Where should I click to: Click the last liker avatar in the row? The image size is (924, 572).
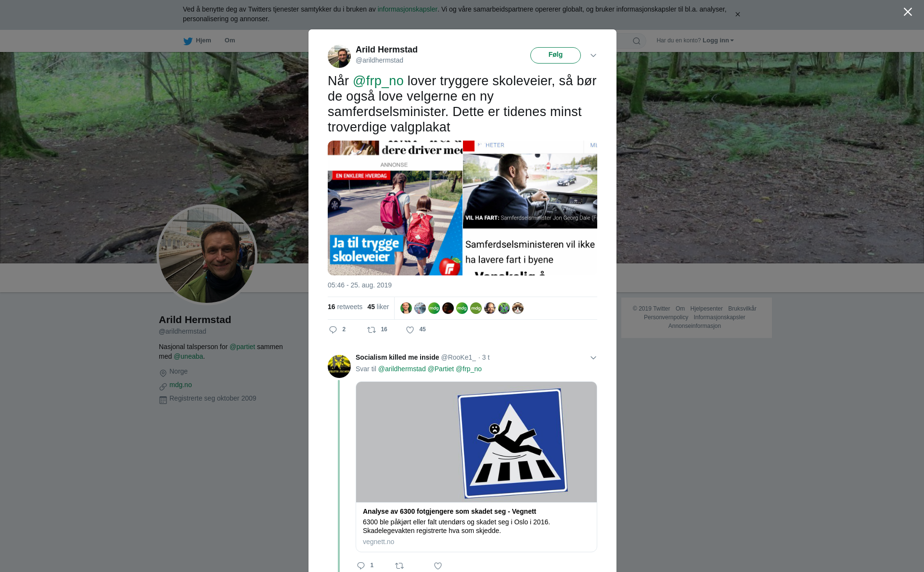[518, 308]
